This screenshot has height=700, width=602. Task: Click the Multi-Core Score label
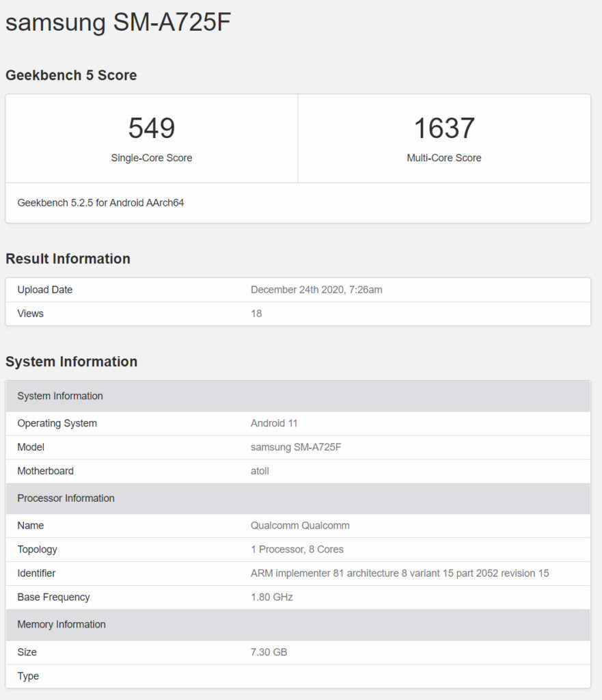(444, 158)
